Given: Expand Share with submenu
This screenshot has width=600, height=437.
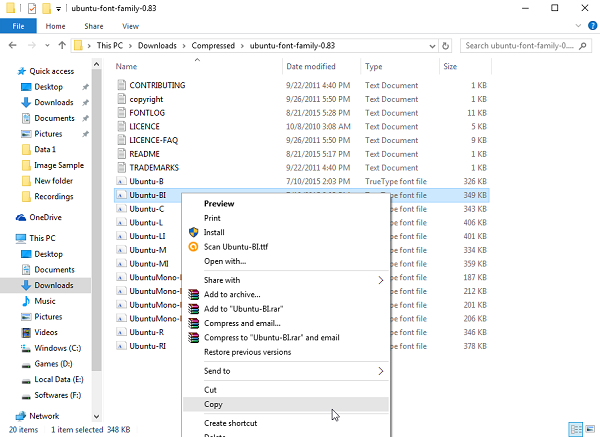Looking at the screenshot, I should (x=381, y=280).
